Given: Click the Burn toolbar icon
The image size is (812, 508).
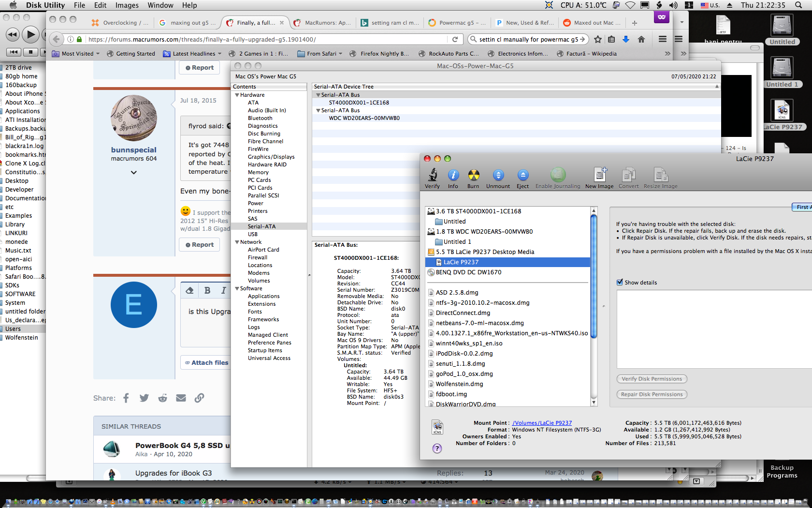Looking at the screenshot, I should pos(473,178).
